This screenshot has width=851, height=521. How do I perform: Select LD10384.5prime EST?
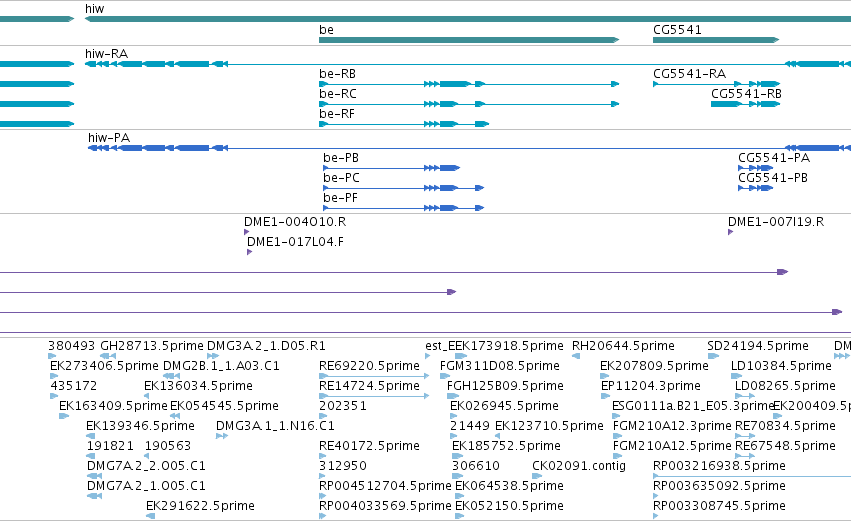[737, 376]
